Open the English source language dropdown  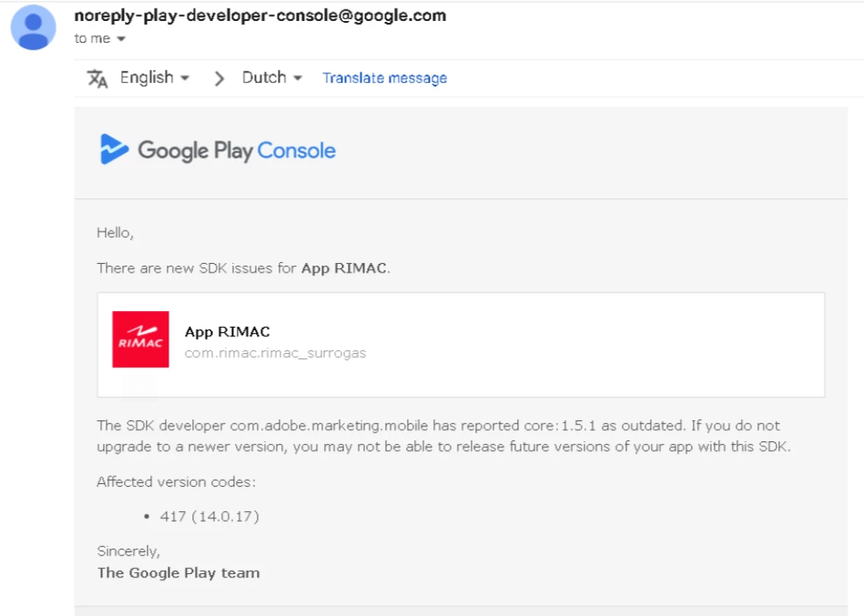click(x=155, y=78)
